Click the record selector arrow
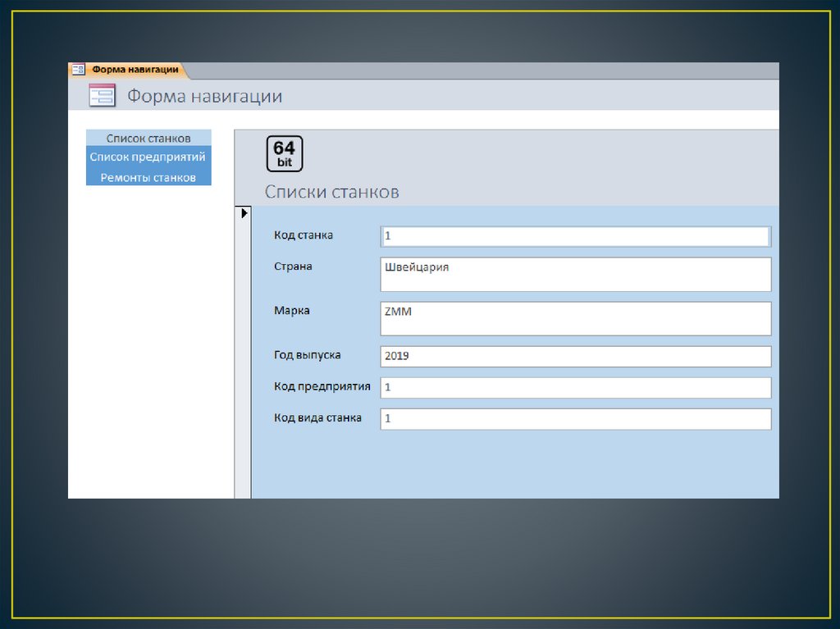Screen dimensions: 840x629 pyautogui.click(x=244, y=213)
